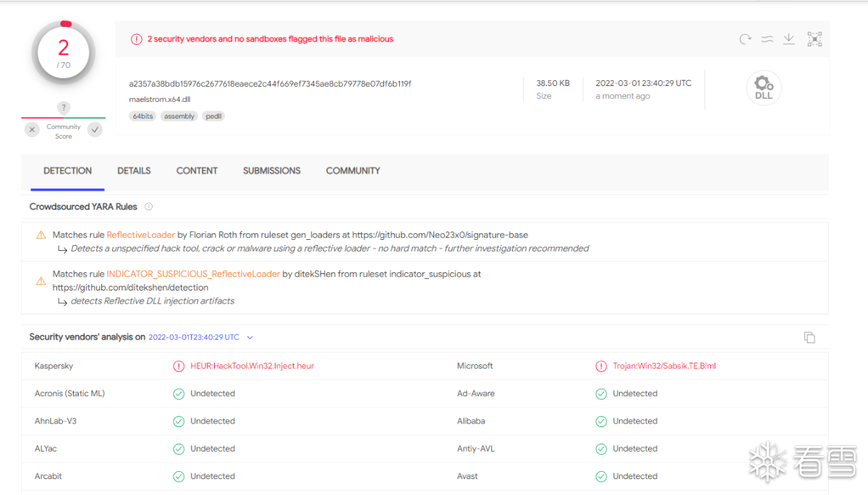Copy the security vendors' analysis results
This screenshot has width=868, height=495.
tap(809, 337)
